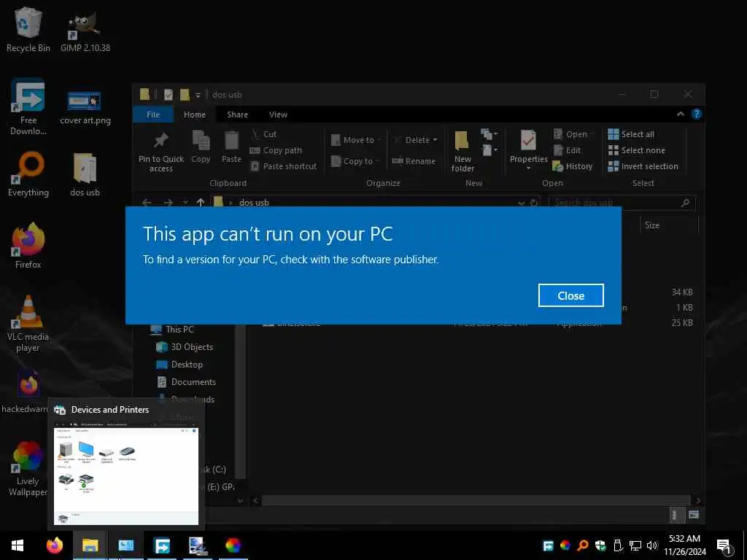Select the Lively Wallpaper desktop icon
This screenshot has height=560, width=747.
coord(28,469)
